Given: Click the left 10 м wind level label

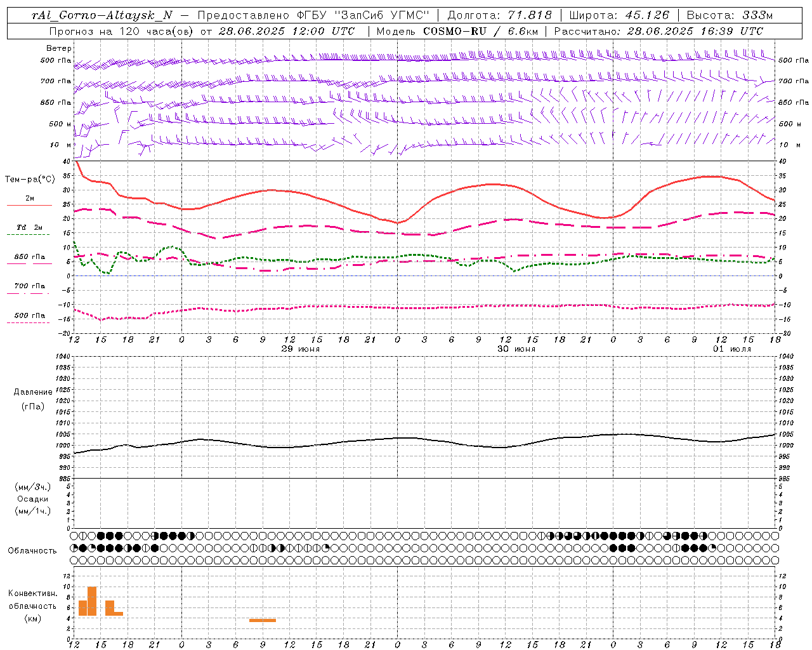Looking at the screenshot, I should (x=61, y=145).
